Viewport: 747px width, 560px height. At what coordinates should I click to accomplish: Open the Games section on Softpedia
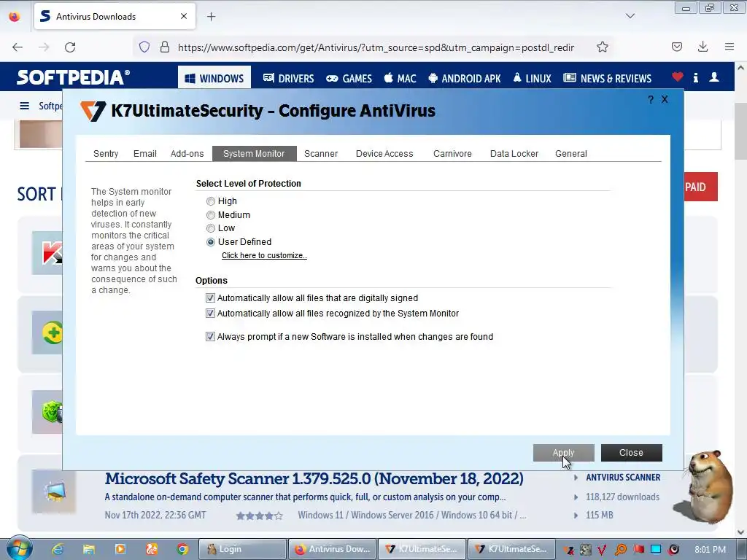coord(349,78)
